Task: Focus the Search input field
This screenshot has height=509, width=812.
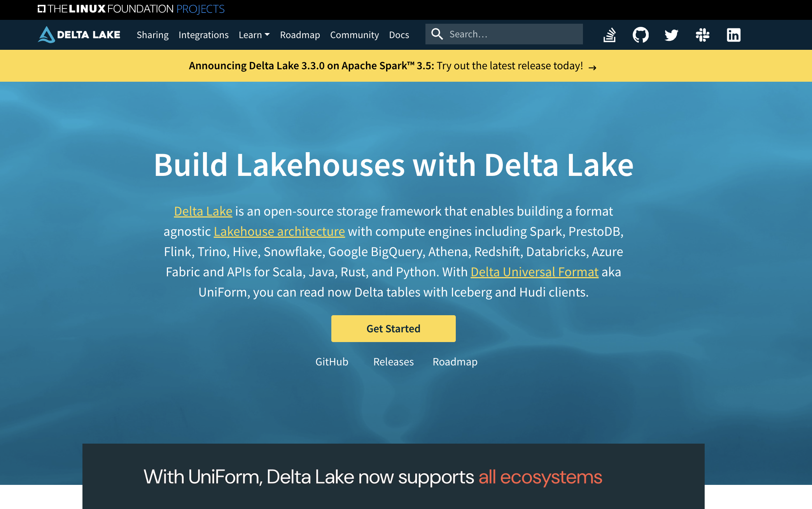Action: pos(504,34)
